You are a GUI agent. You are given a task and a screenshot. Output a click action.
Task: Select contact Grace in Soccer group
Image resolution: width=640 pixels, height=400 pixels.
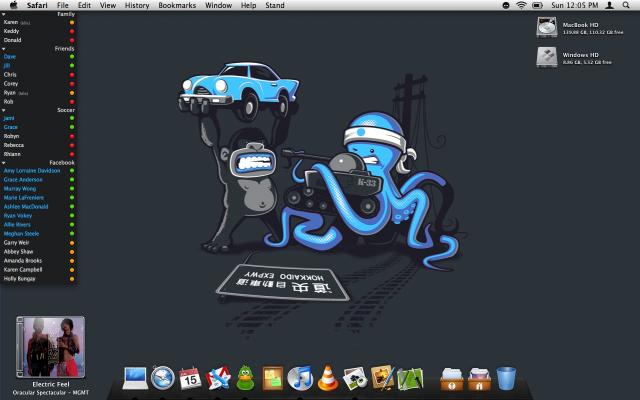[x=39, y=127]
